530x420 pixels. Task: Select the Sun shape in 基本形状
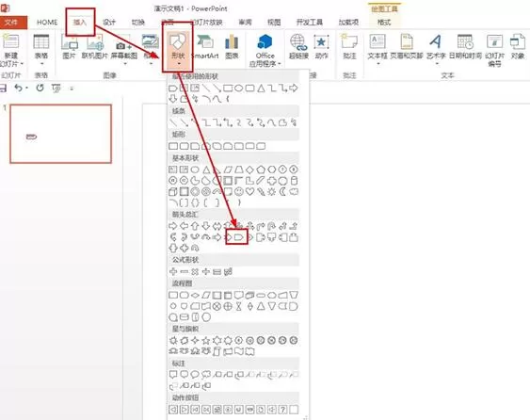point(272,192)
